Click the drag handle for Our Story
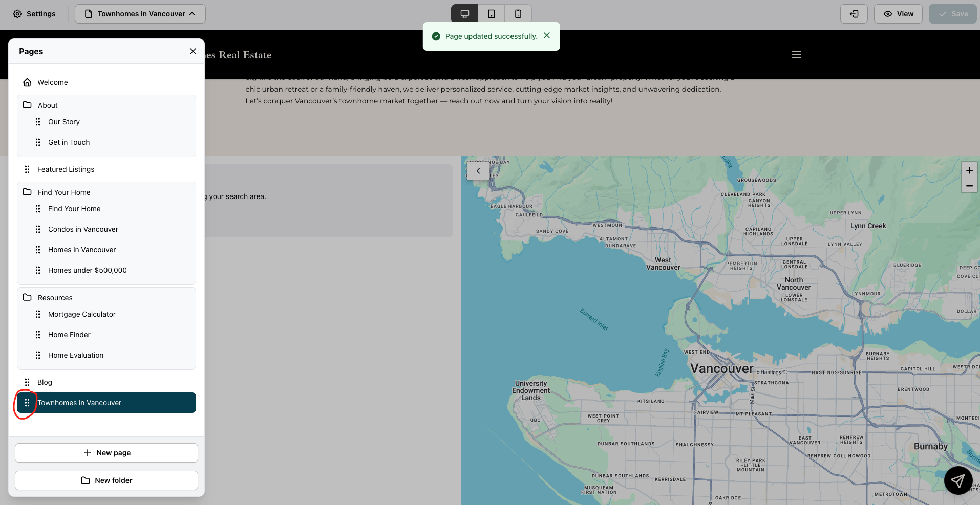 point(38,122)
